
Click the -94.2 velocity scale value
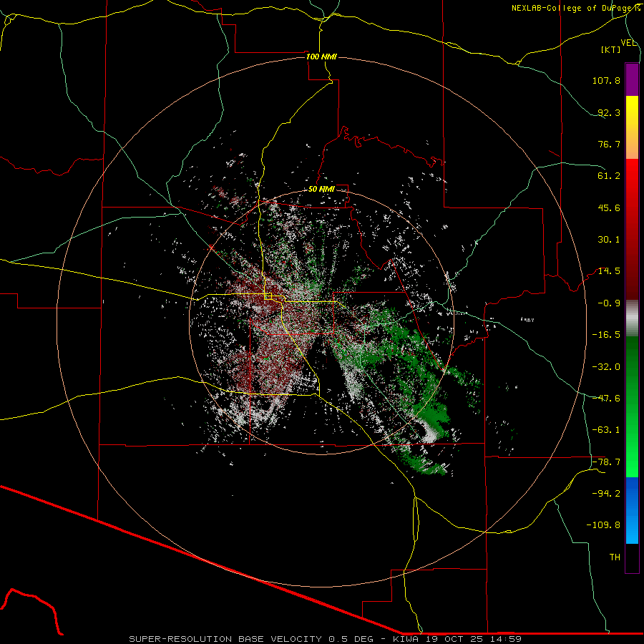606,493
